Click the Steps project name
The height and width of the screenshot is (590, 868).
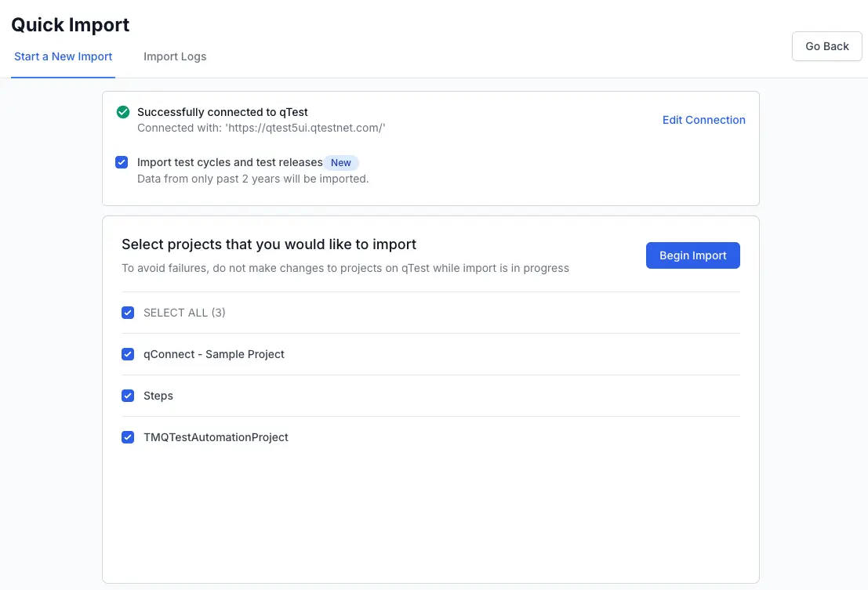[x=158, y=396]
